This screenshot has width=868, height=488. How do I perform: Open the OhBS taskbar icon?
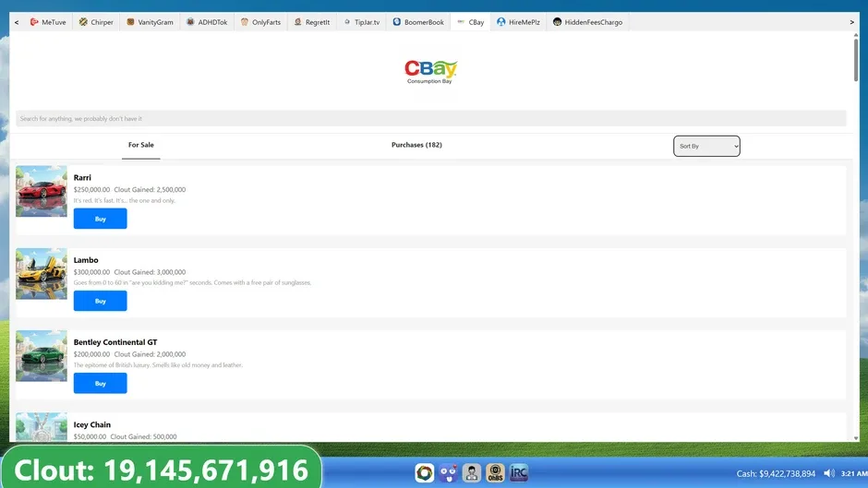coord(495,473)
